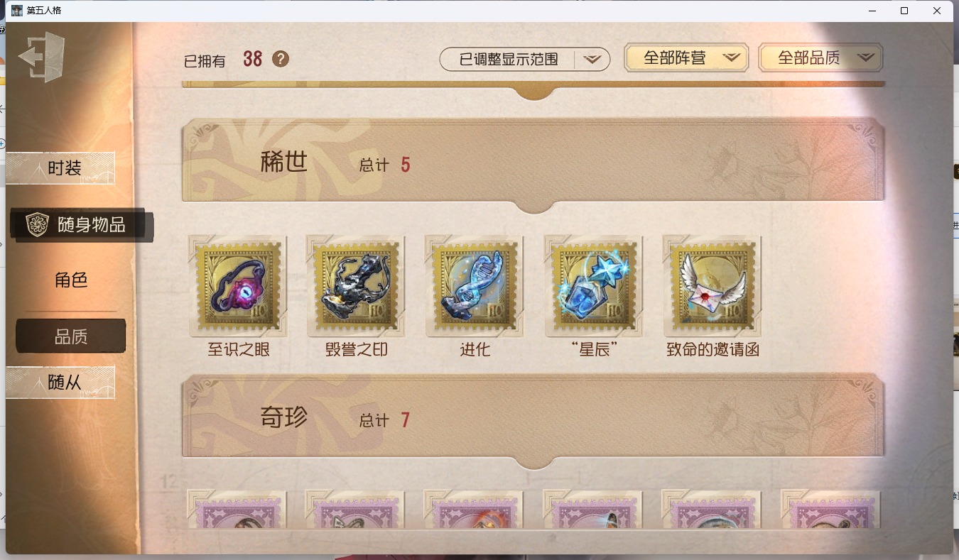Select the first purple 奇珍 stamp thumbnail
Image resolution: width=959 pixels, height=560 pixels.
point(237,509)
